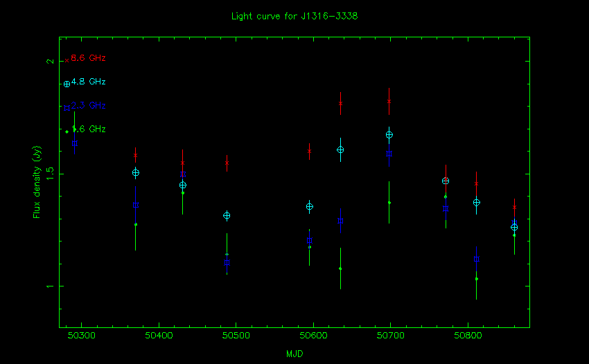Pick the green 1.6 GHz point near MJD 50370
Viewport: 589px width, 364px height.
136,224
